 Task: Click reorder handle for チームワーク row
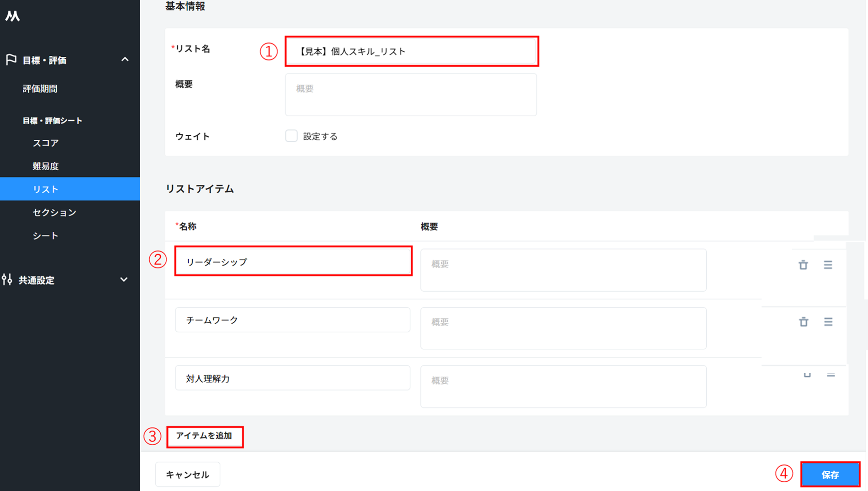[x=828, y=322]
